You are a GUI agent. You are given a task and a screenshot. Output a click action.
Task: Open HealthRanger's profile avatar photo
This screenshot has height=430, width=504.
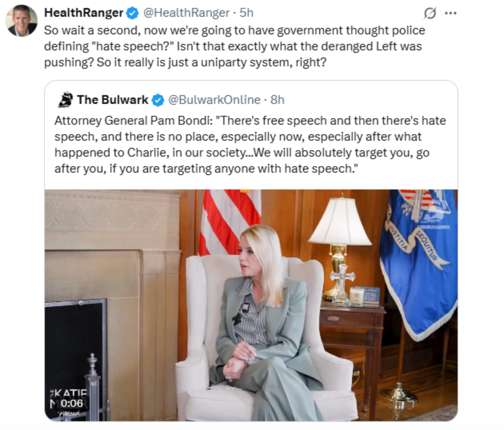point(22,20)
